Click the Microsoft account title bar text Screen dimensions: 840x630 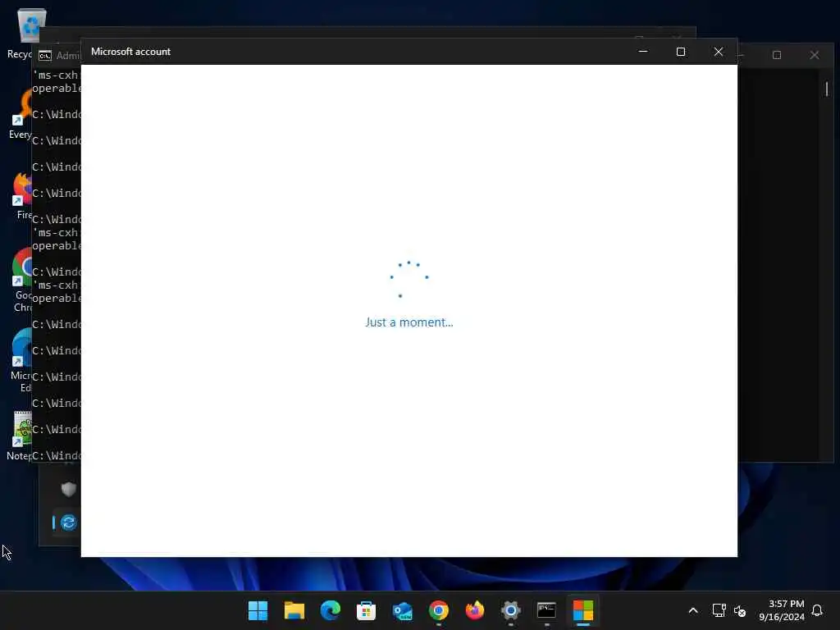(x=130, y=52)
